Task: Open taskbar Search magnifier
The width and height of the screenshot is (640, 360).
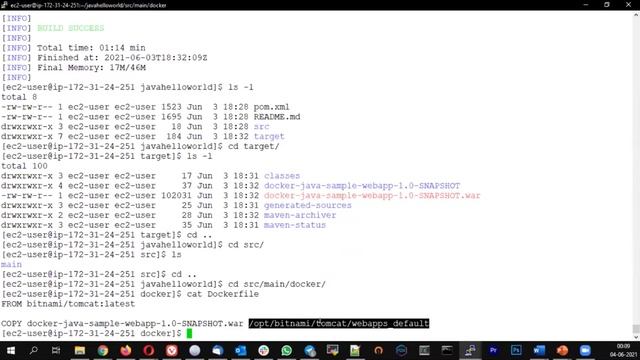Action: [34, 350]
